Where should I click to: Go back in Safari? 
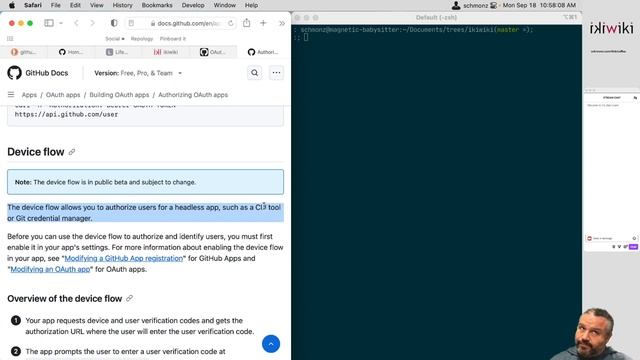point(76,23)
